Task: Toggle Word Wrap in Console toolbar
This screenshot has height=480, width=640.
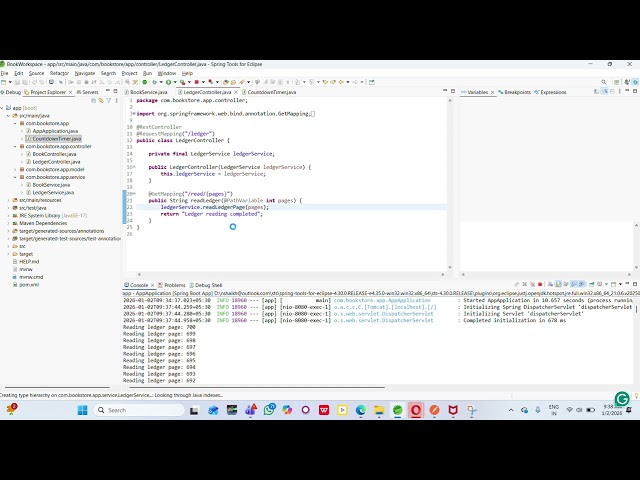Action: [566, 284]
